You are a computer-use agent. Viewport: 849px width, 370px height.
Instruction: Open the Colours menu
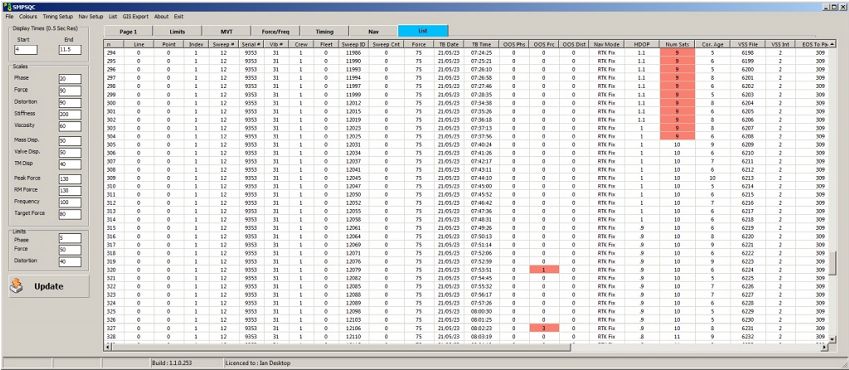(x=28, y=17)
